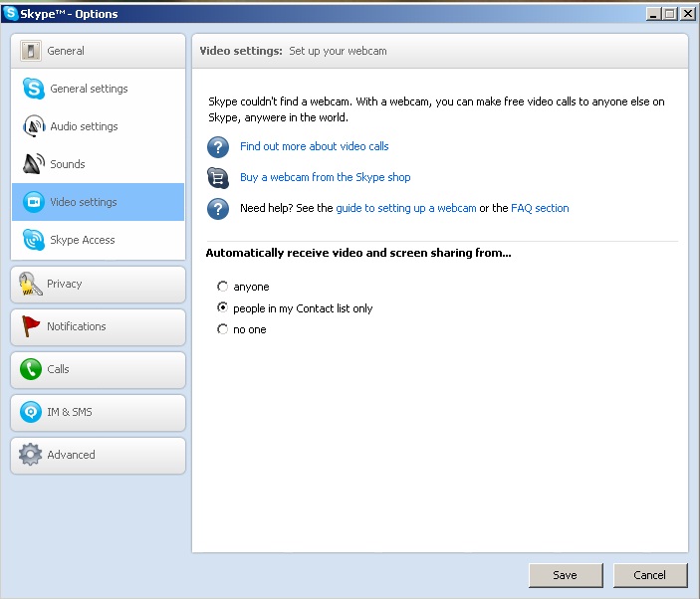Open the Sounds settings page
Image resolution: width=700 pixels, height=599 pixels.
click(98, 164)
